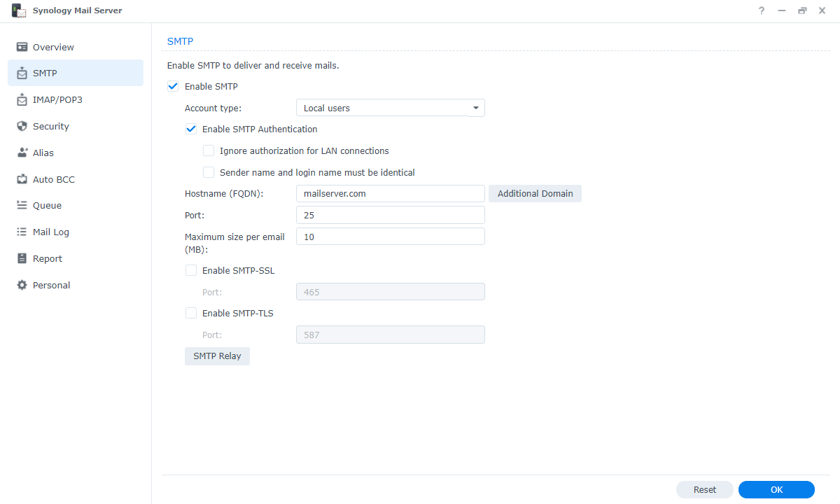Open the Security section icon
The width and height of the screenshot is (840, 504).
[x=22, y=126]
